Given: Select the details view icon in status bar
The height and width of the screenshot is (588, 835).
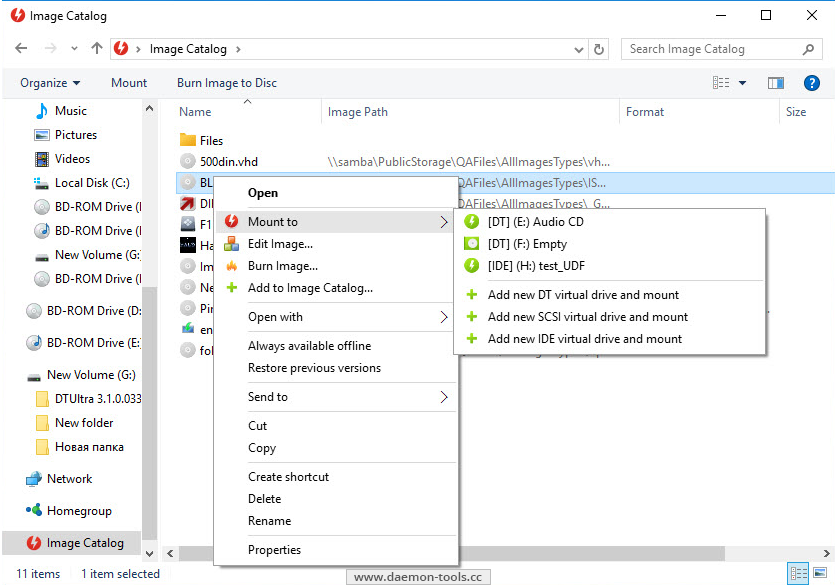Looking at the screenshot, I should 798,573.
